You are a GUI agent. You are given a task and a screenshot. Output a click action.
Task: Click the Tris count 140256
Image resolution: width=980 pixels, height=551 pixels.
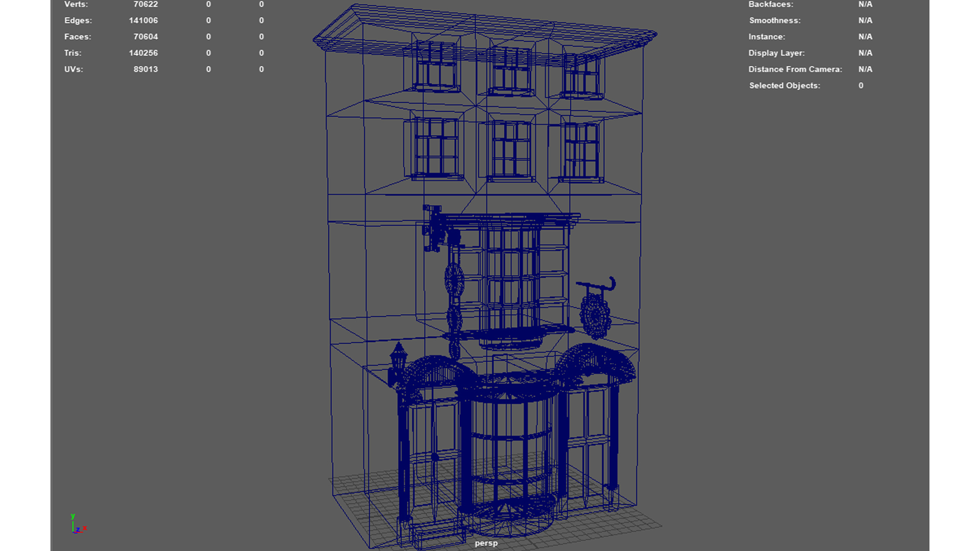(x=143, y=53)
